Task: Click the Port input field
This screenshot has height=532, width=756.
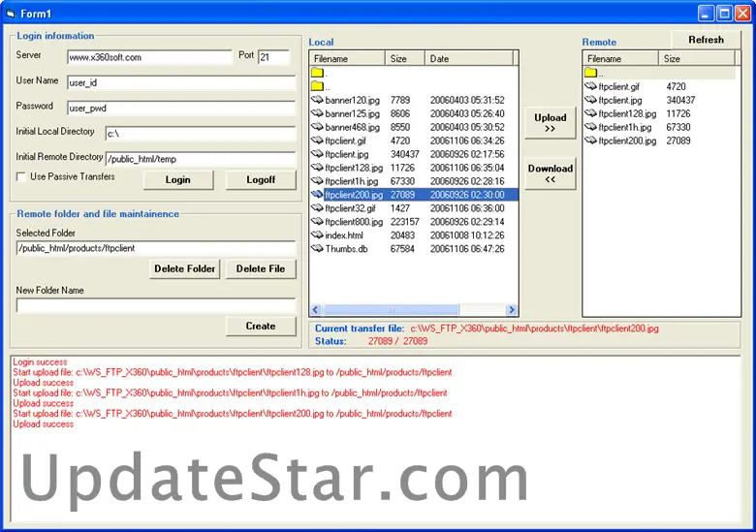Action: 274,57
